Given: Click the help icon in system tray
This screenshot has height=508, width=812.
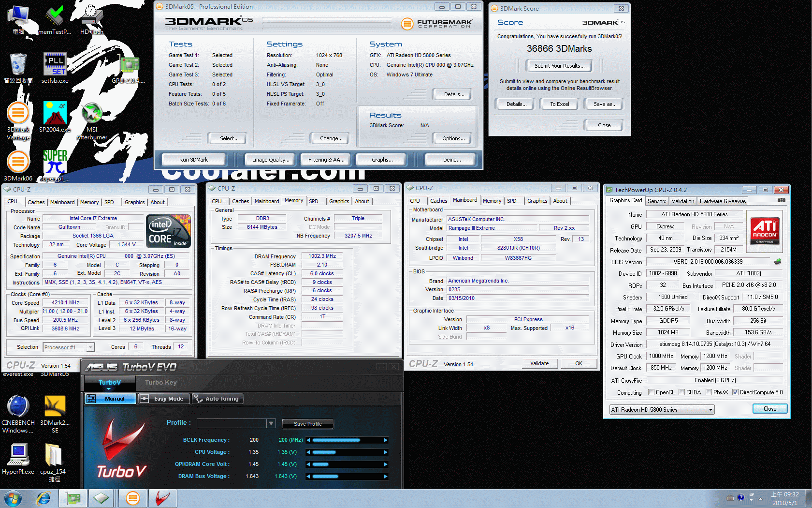Looking at the screenshot, I should (x=740, y=497).
